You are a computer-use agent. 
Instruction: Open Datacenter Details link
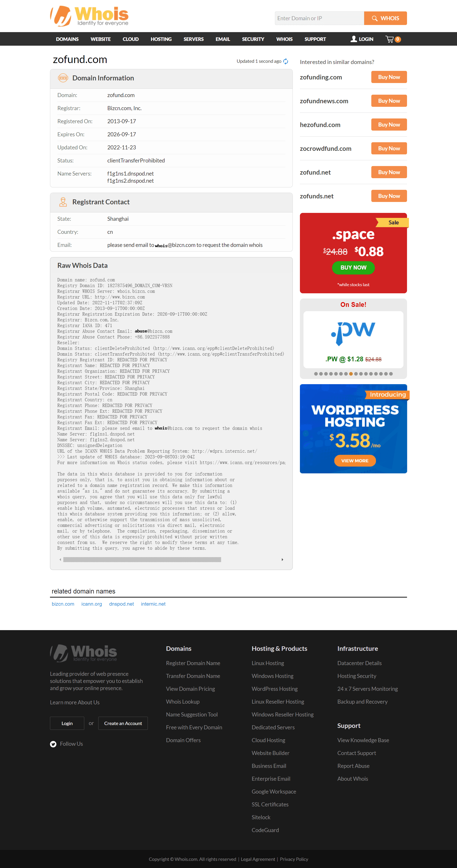(x=359, y=663)
